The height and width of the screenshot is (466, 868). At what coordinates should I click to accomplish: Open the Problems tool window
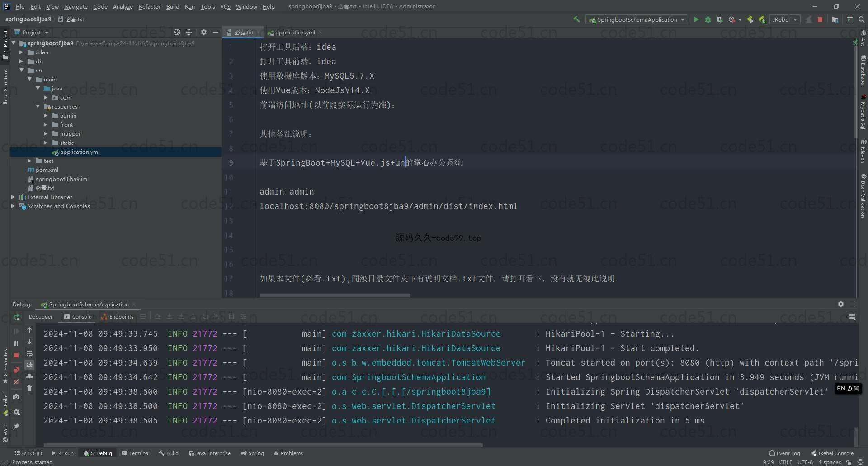(288, 453)
